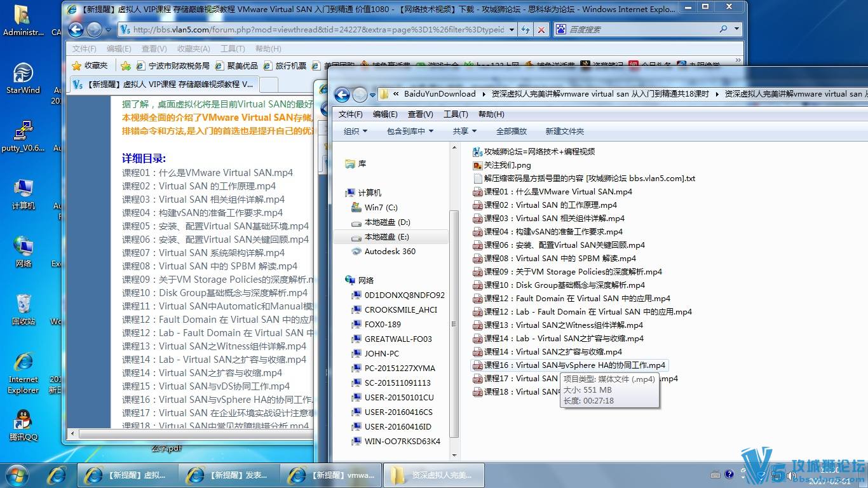The image size is (868, 488).
Task: Select Win7 (C:) drive in navigation pane
Action: [x=374, y=207]
